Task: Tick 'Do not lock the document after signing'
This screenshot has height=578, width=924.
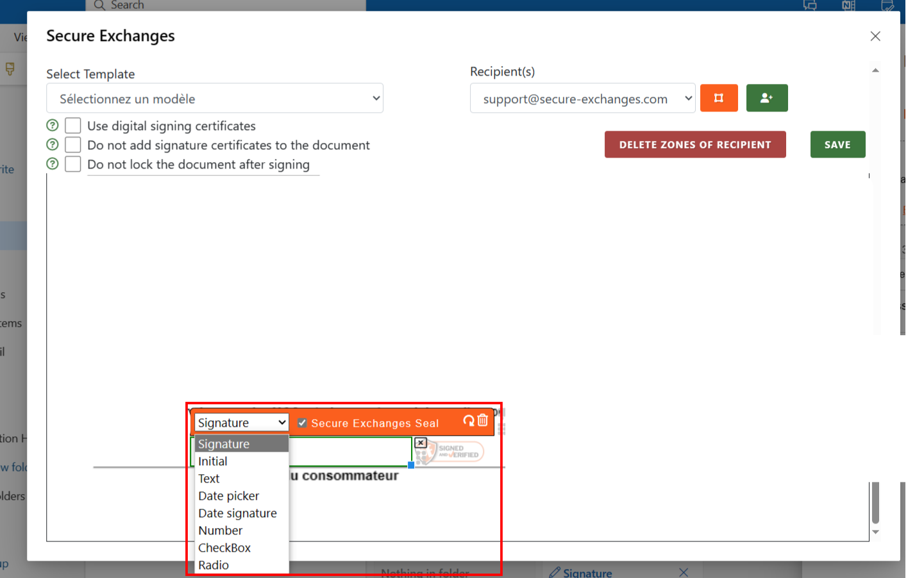Action: click(73, 163)
